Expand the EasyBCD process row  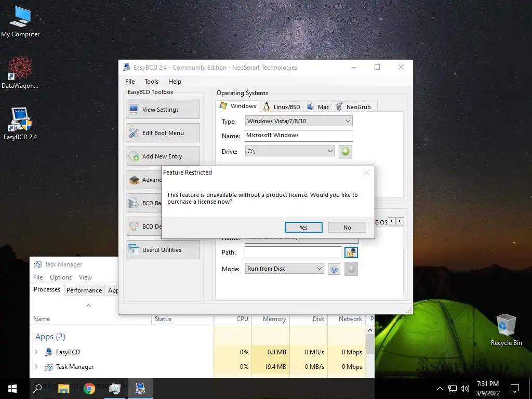click(36, 352)
